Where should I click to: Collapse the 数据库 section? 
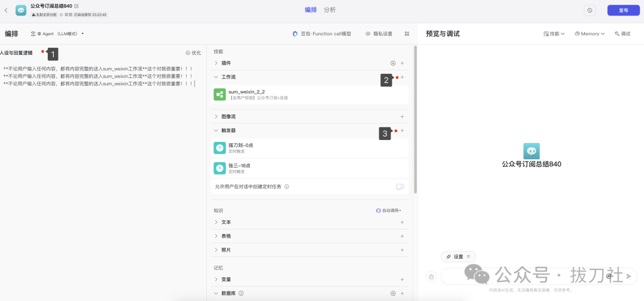tap(216, 294)
